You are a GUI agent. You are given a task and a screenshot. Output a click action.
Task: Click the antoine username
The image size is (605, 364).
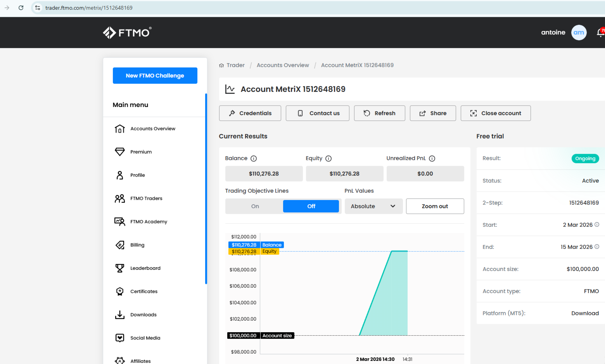coord(553,33)
